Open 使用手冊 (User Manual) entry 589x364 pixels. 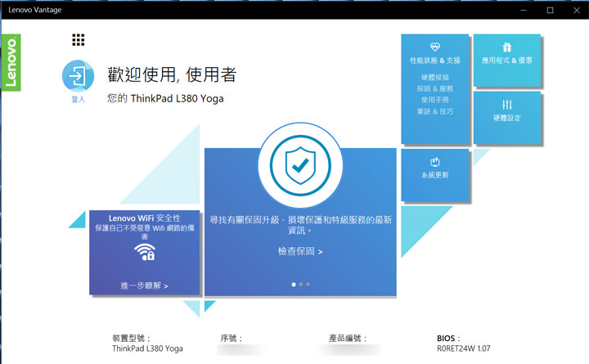(x=434, y=100)
